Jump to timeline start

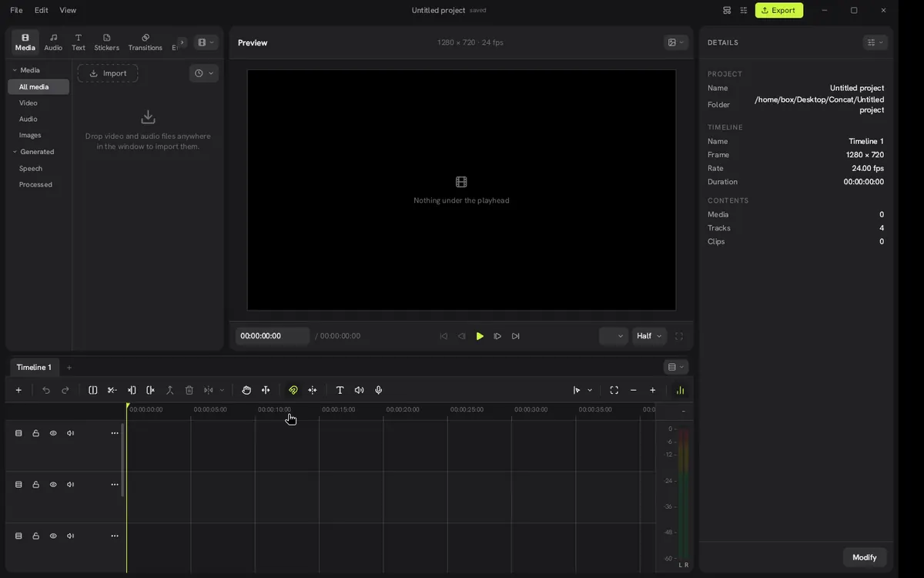tap(444, 336)
